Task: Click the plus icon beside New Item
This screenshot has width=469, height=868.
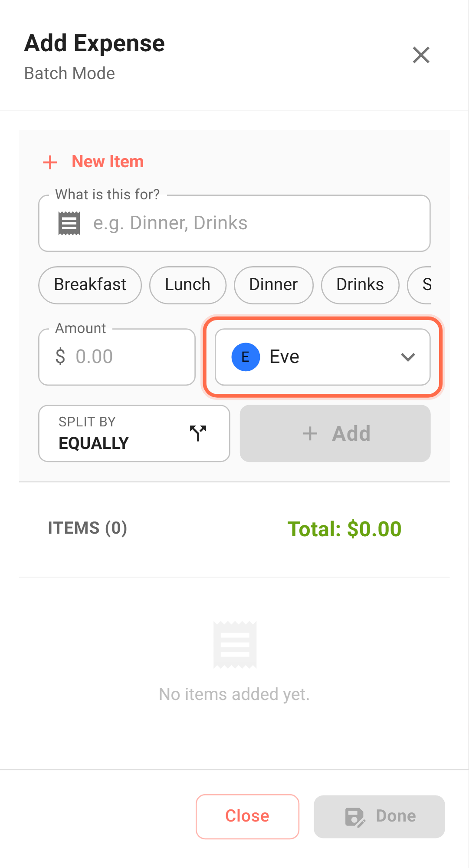Action: point(50,162)
